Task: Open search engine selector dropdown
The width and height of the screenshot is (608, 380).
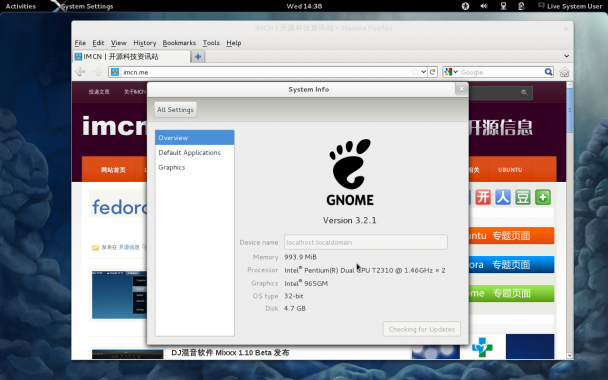Action: (451, 72)
